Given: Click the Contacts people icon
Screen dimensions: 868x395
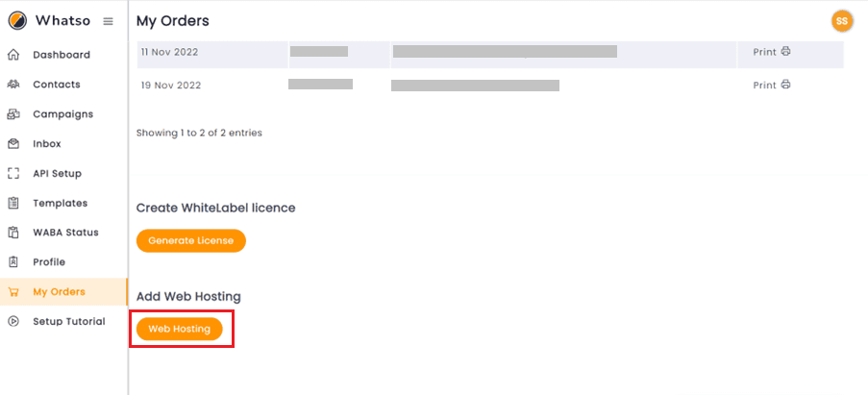Looking at the screenshot, I should [13, 85].
